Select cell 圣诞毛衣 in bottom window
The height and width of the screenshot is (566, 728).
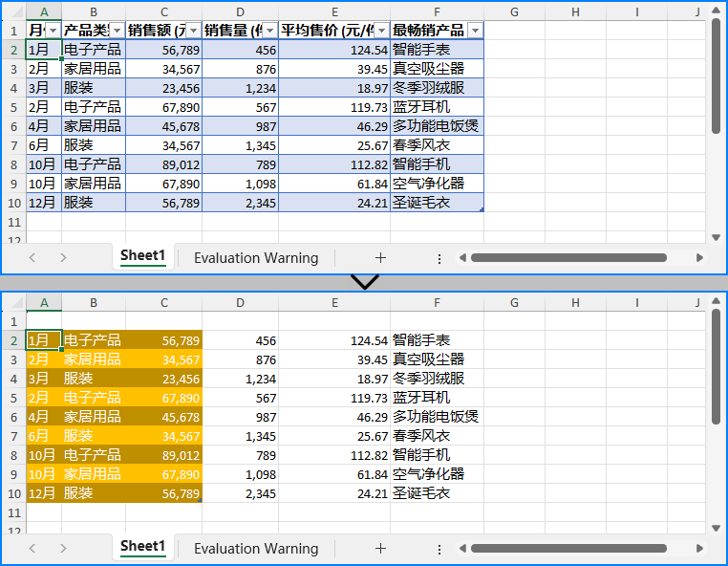pos(437,493)
